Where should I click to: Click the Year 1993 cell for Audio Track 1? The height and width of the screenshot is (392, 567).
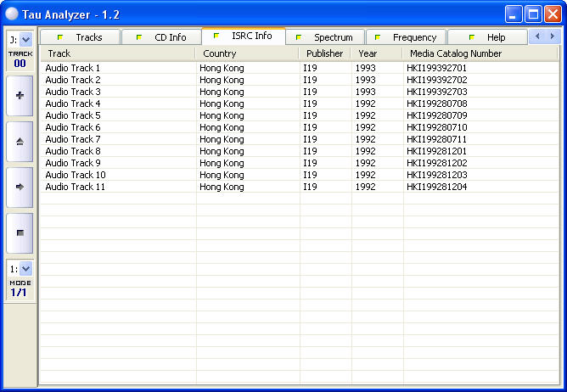tap(365, 68)
